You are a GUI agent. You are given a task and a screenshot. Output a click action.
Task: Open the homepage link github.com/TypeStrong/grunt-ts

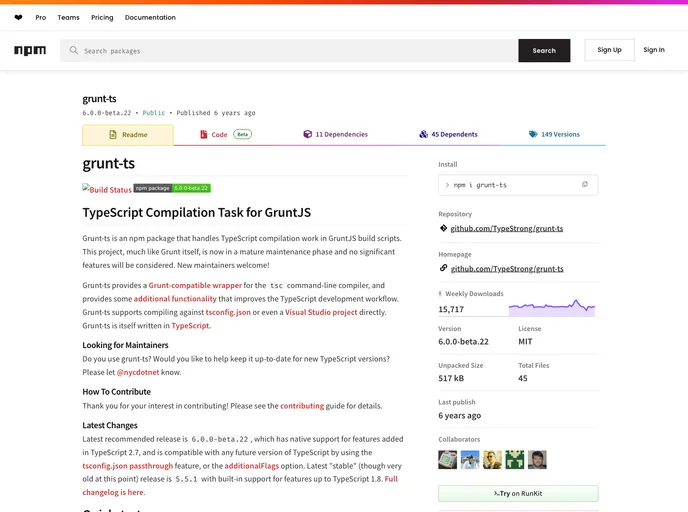tap(507, 269)
